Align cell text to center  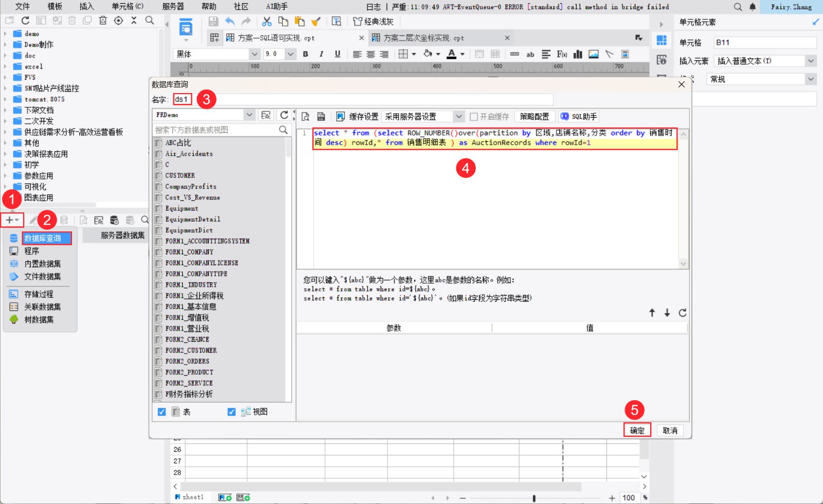point(370,54)
